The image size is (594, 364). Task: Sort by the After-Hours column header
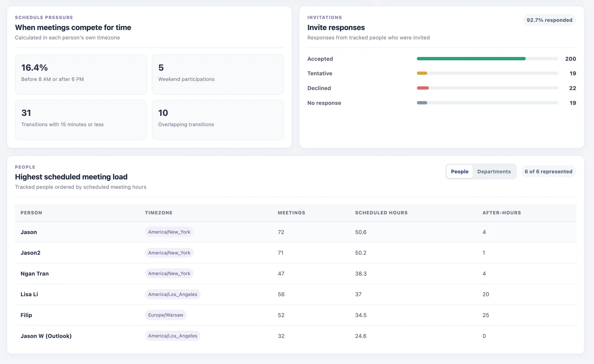coord(501,213)
